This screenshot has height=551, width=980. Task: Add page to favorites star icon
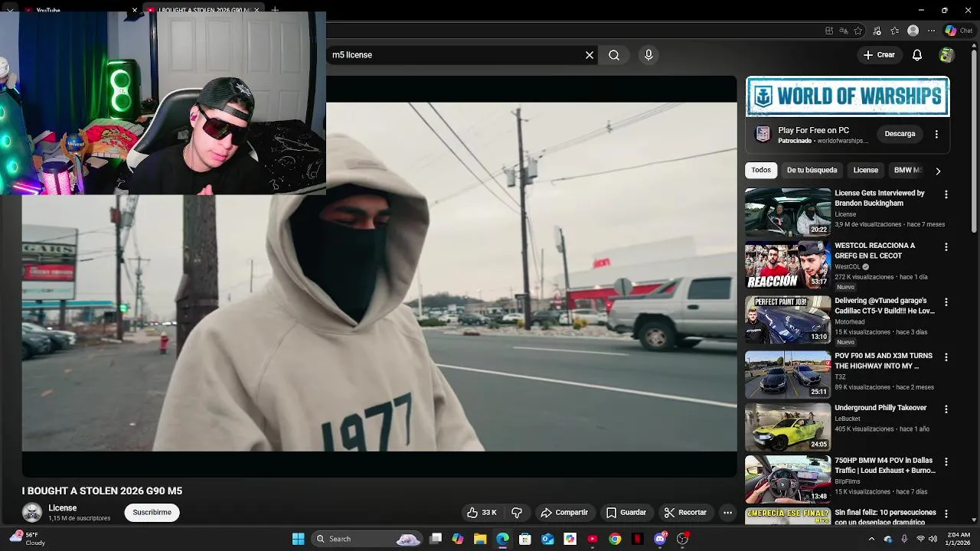[x=858, y=31]
